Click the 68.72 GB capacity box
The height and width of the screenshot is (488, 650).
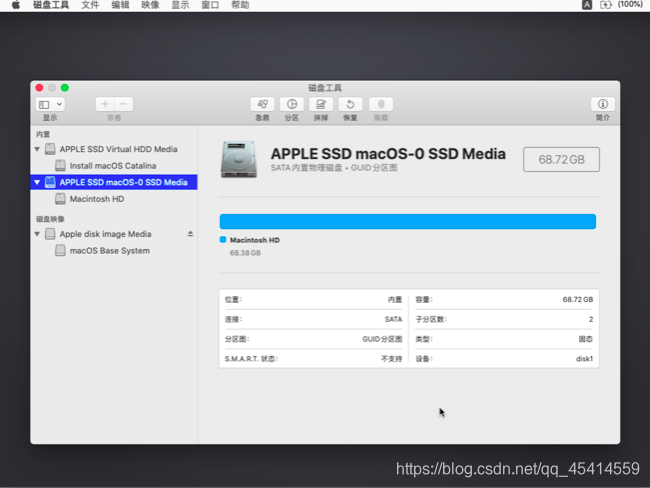tap(561, 159)
